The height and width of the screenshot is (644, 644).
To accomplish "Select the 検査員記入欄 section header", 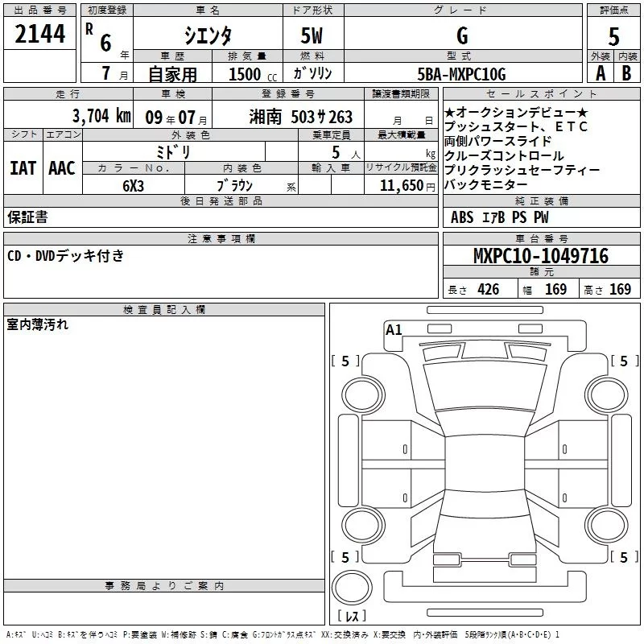I will [164, 310].
